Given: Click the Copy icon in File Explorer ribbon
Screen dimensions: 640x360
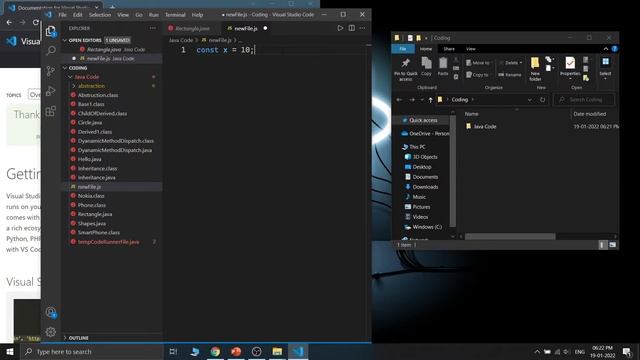Looking at the screenshot, I should pos(426,67).
